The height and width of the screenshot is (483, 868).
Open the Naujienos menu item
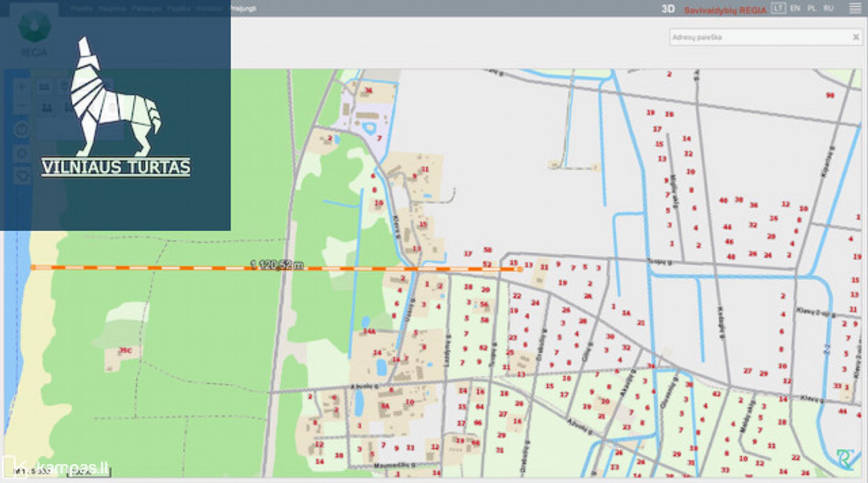(x=112, y=8)
